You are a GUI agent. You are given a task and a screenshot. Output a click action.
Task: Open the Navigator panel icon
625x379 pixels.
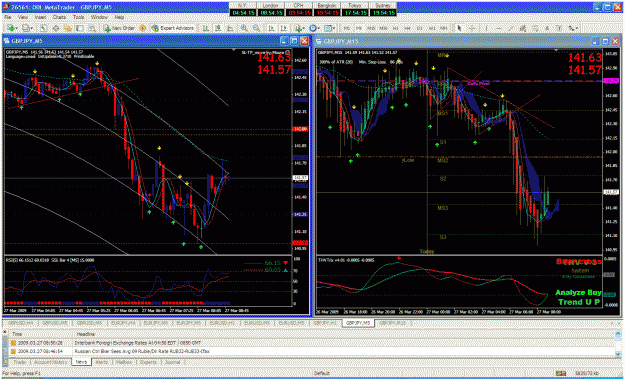(x=68, y=28)
